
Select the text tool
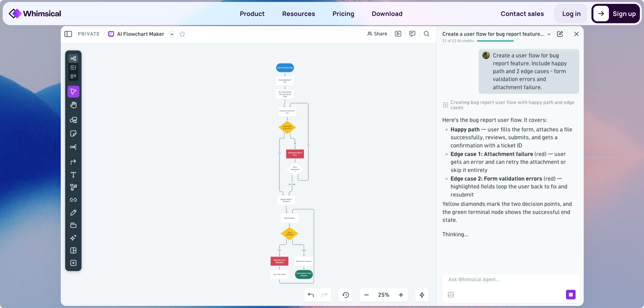[x=73, y=175]
